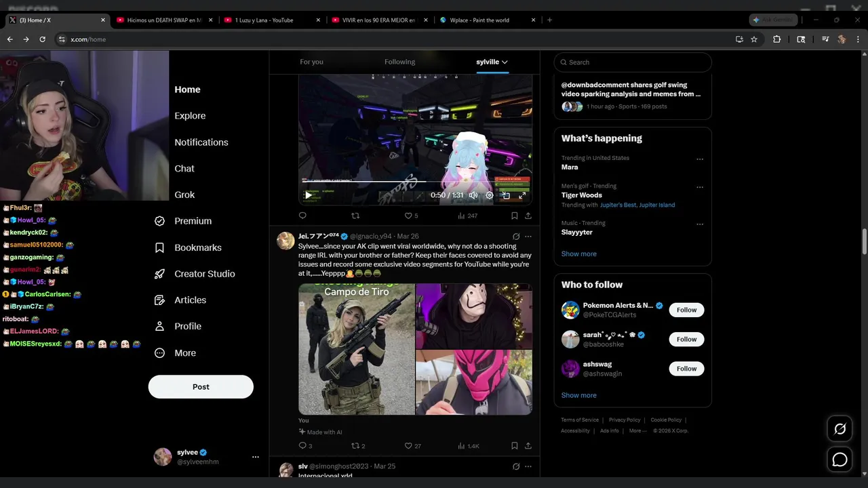Like the video post with 5 likes

coord(411,216)
